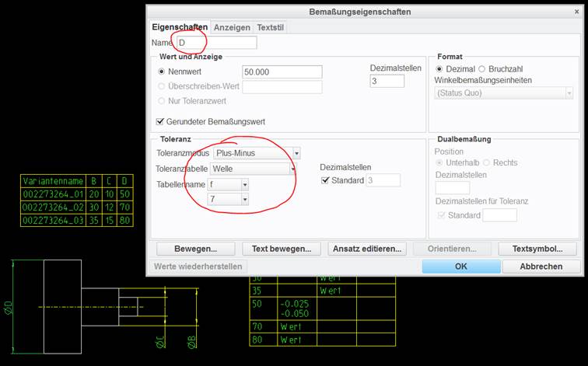Click the ØD dimension label in drawing

pos(9,308)
